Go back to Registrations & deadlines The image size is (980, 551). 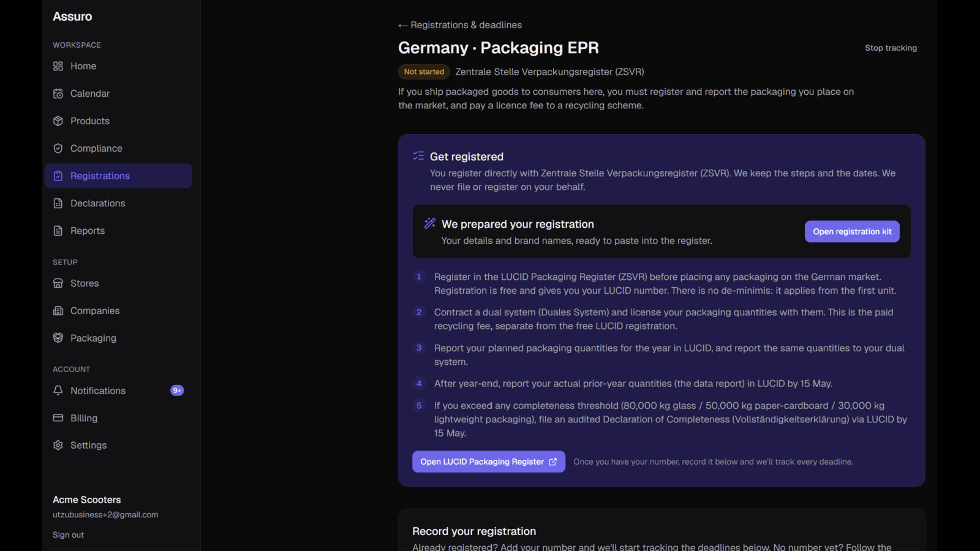[460, 25]
